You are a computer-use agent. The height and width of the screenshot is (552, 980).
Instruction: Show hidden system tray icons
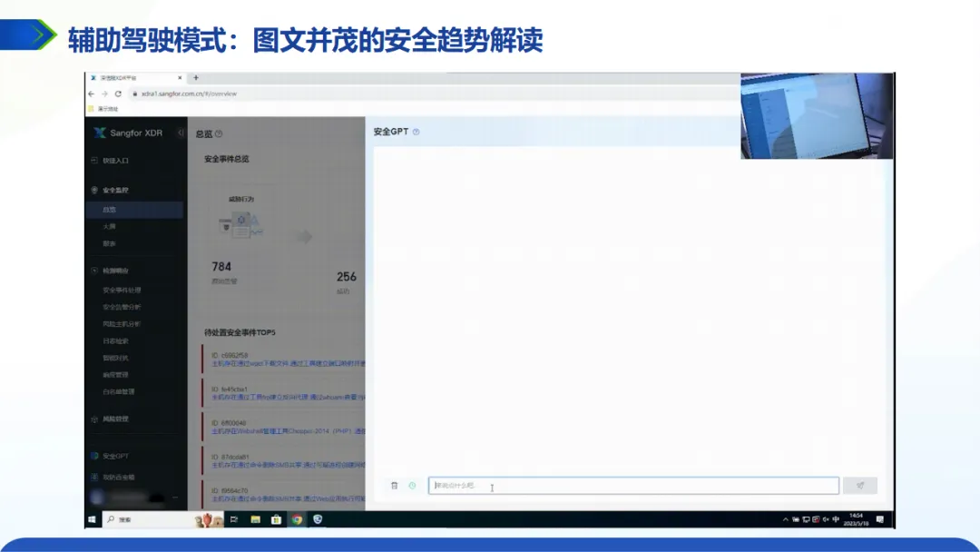coord(786,519)
